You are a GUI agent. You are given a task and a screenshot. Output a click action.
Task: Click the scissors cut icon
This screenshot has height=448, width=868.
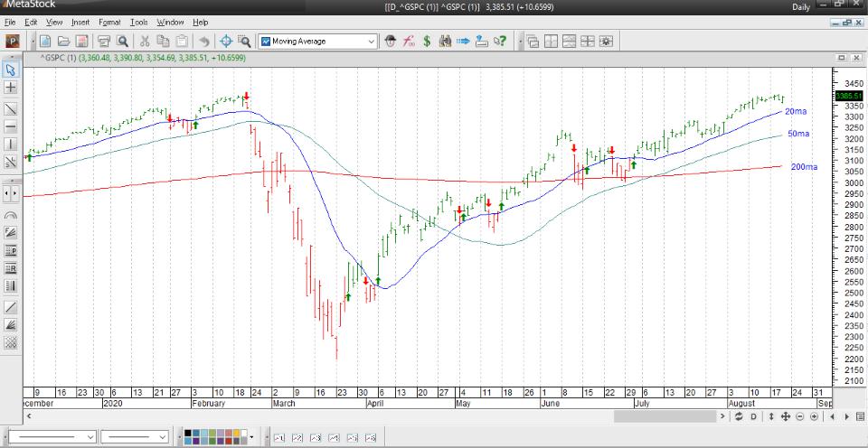[144, 42]
